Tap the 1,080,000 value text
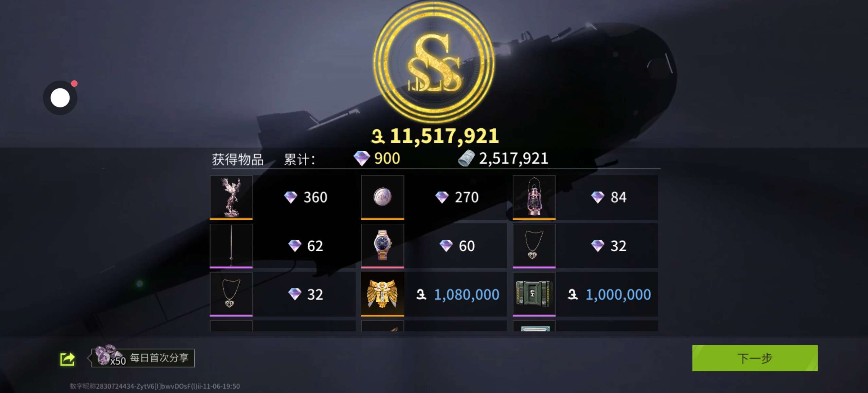This screenshot has width=868, height=393. click(x=466, y=295)
